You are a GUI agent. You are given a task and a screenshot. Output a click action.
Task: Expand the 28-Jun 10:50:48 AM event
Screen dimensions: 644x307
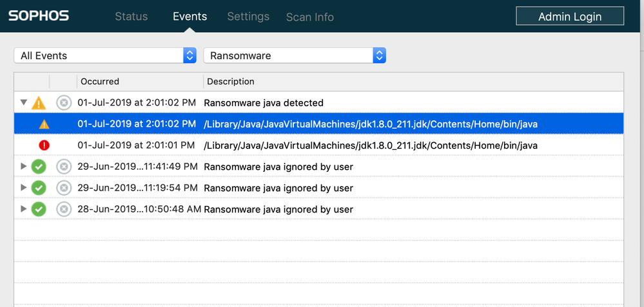tap(24, 209)
